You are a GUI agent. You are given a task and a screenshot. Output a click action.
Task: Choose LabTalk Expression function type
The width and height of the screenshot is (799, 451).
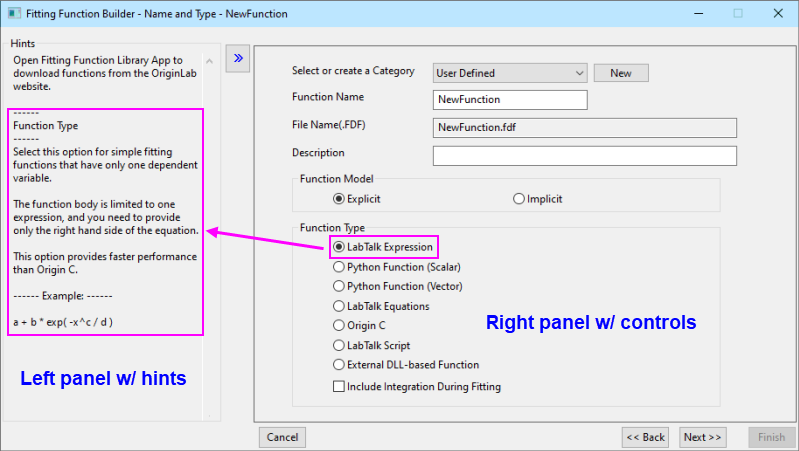[339, 247]
